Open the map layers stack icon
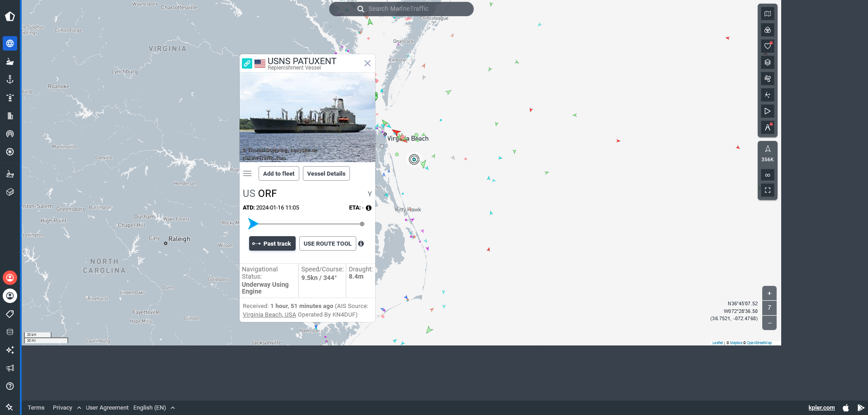This screenshot has height=415, width=868. [x=768, y=62]
